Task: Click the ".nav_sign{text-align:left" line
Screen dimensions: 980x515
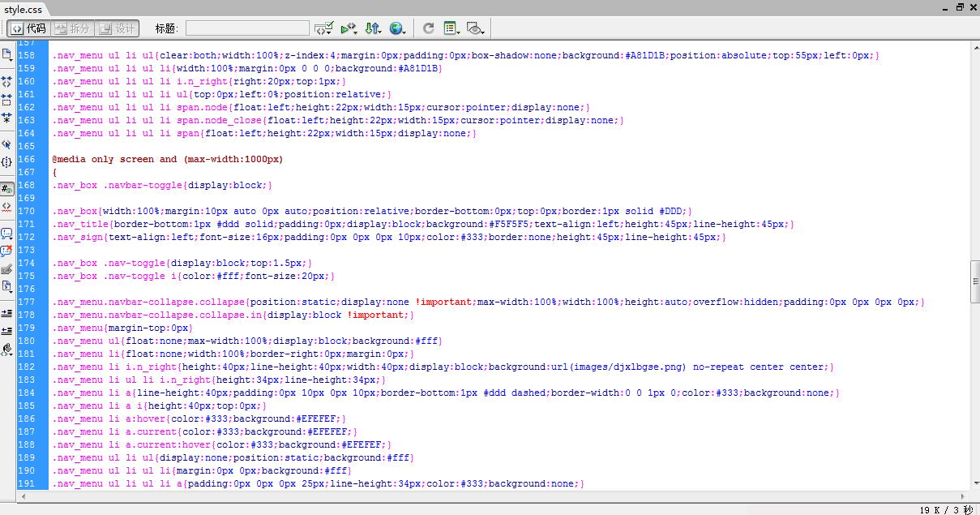Action: (389, 237)
